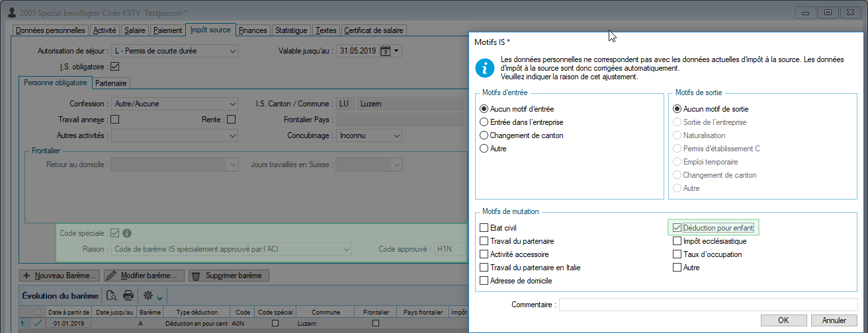
Task: Check Taux d'occupation mutation reason
Action: [677, 254]
